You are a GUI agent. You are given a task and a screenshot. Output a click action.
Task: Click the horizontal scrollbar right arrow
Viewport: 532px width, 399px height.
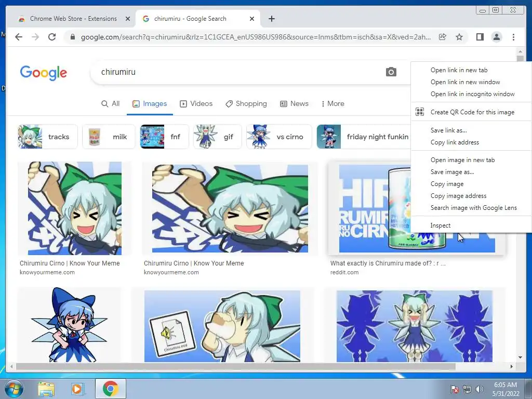(512, 366)
